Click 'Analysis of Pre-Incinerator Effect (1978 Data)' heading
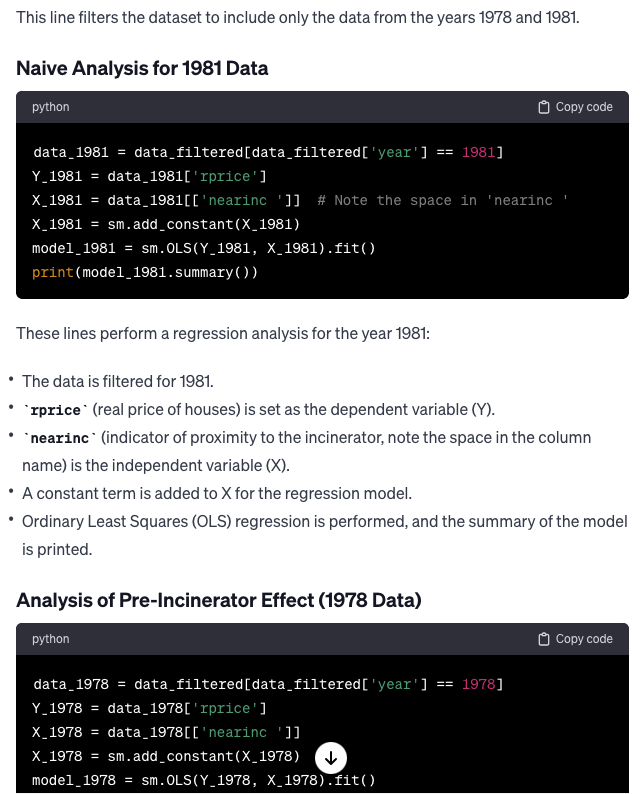This screenshot has height=794, width=643. 219,600
